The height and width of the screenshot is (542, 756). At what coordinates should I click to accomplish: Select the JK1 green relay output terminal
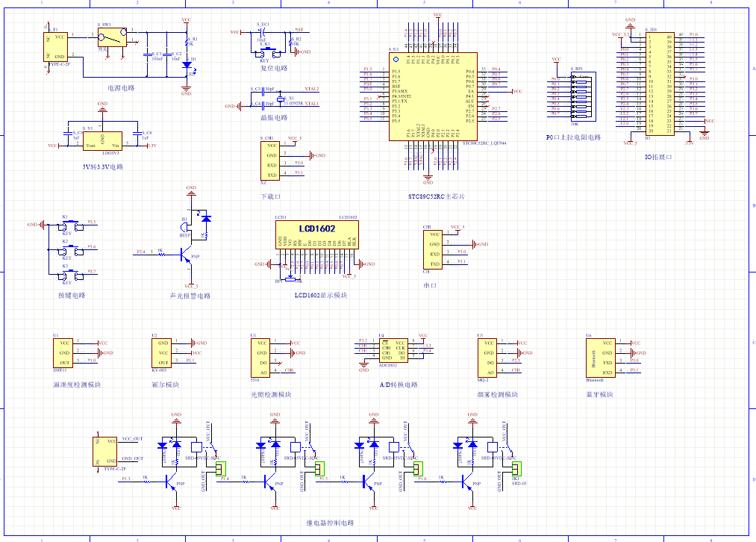516,468
